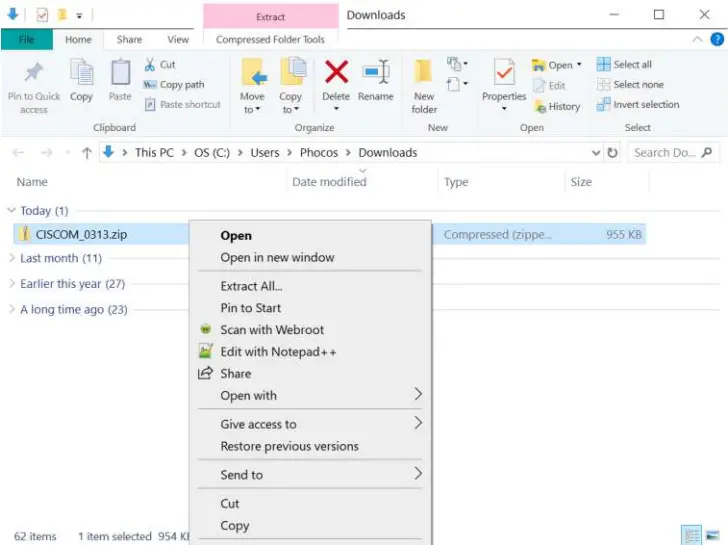Sort by the Name column header

click(x=32, y=182)
